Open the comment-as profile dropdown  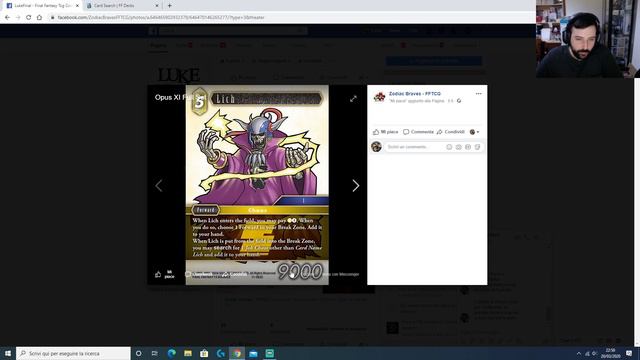(474, 132)
